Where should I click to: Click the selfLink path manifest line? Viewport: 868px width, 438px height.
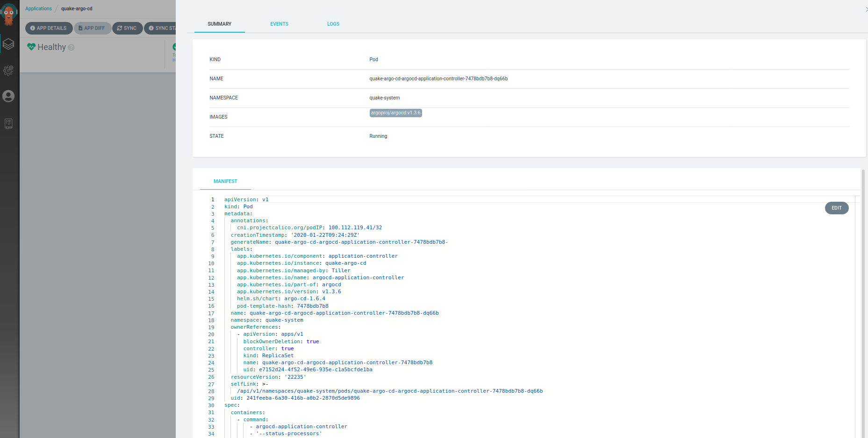point(390,391)
